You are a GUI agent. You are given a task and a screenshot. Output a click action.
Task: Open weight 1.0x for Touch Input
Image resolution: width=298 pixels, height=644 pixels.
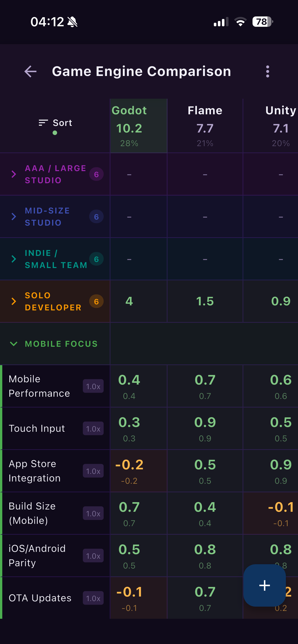pos(93,429)
